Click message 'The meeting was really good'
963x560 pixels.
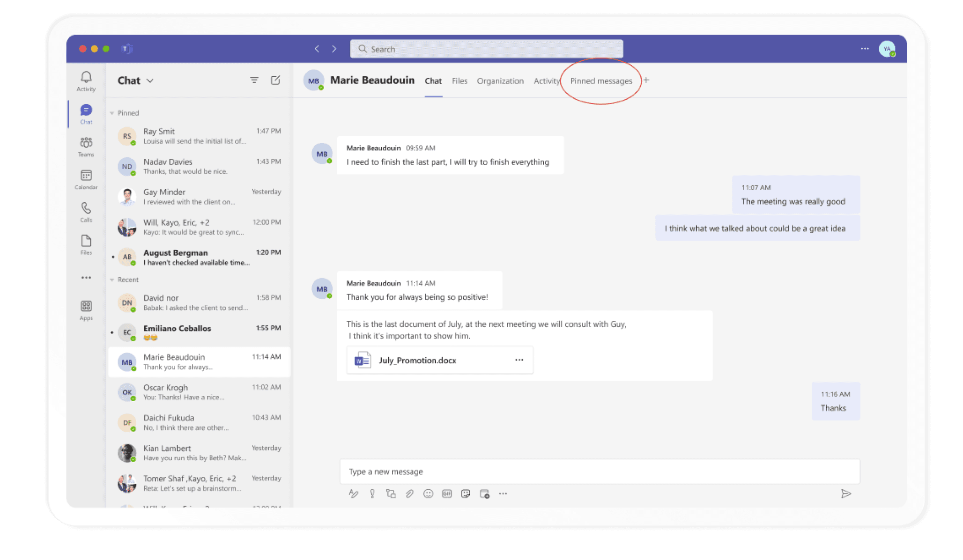click(x=796, y=195)
